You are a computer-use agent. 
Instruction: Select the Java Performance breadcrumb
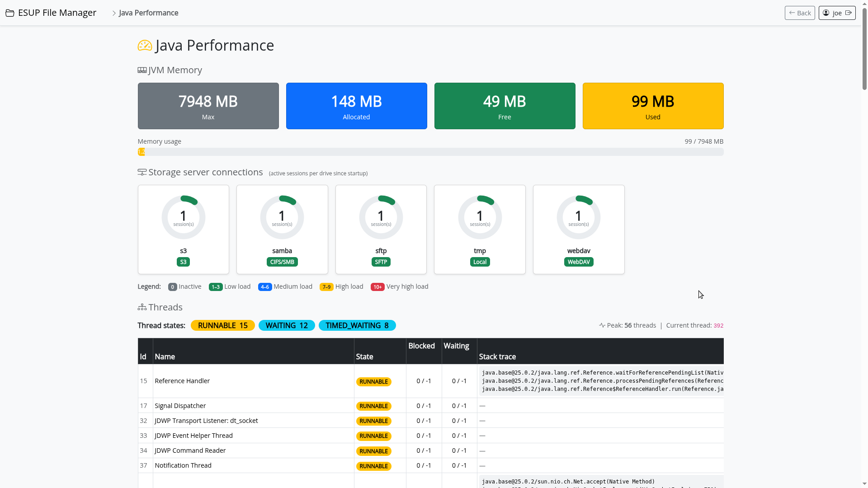[148, 13]
